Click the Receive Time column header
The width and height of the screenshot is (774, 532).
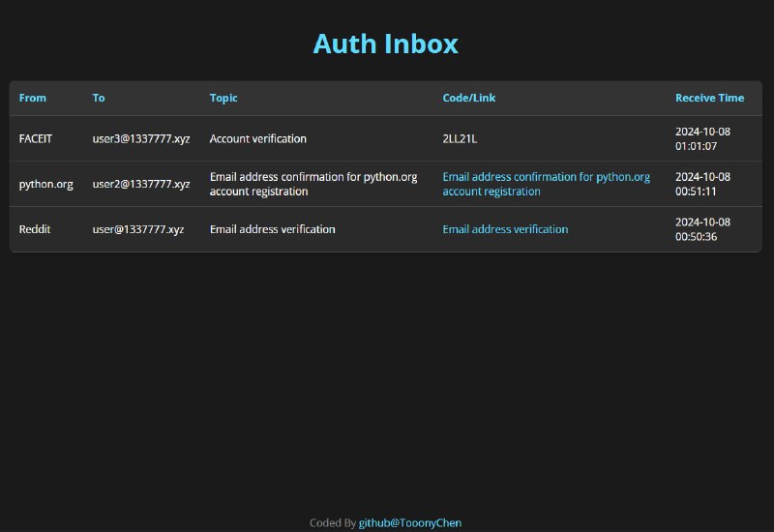(x=709, y=98)
